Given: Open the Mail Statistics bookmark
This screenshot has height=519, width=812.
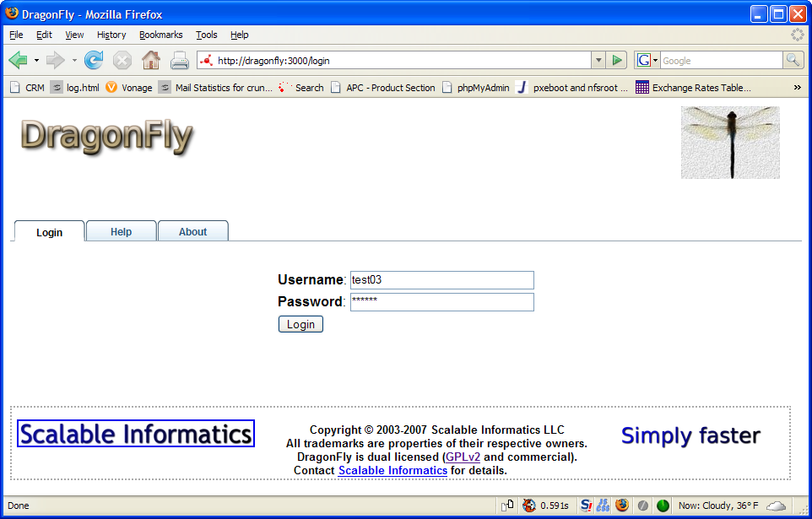Looking at the screenshot, I should point(216,88).
